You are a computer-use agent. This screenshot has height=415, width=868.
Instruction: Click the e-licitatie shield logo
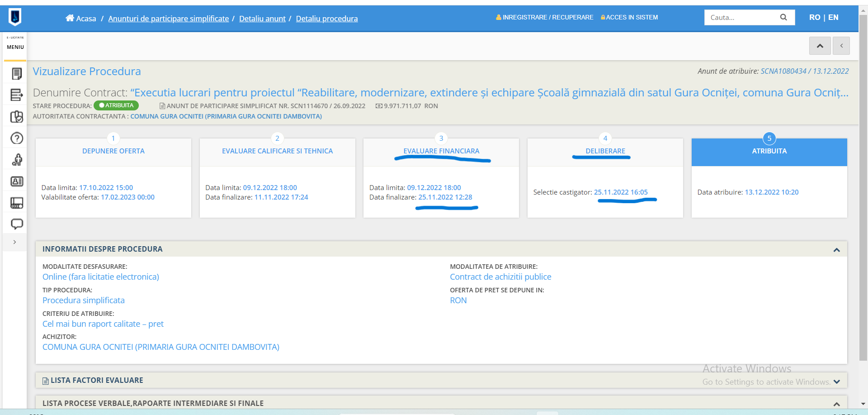[x=15, y=18]
